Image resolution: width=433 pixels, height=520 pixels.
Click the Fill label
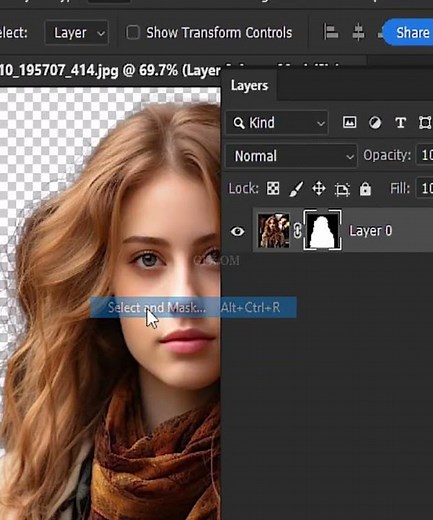pos(400,188)
